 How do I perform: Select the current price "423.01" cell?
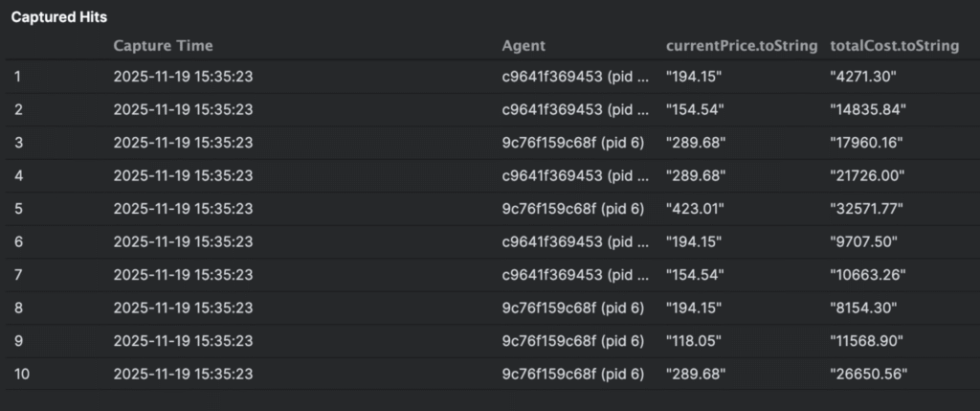[x=695, y=209]
